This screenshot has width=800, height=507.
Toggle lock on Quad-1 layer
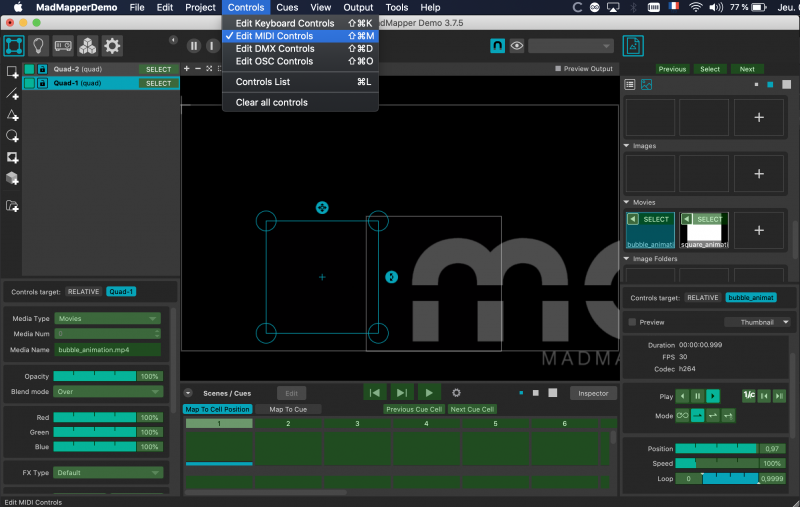point(43,83)
